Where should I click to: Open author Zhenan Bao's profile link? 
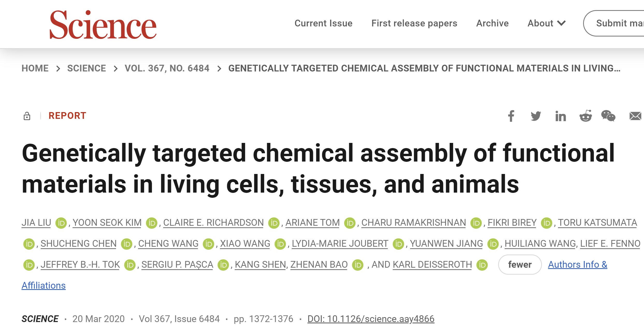(319, 265)
